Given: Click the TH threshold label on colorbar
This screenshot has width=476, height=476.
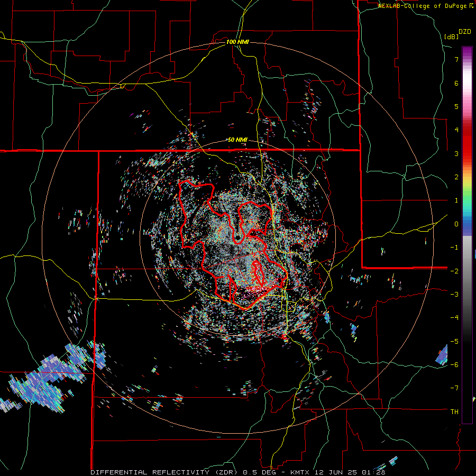Looking at the screenshot, I should point(454,412).
